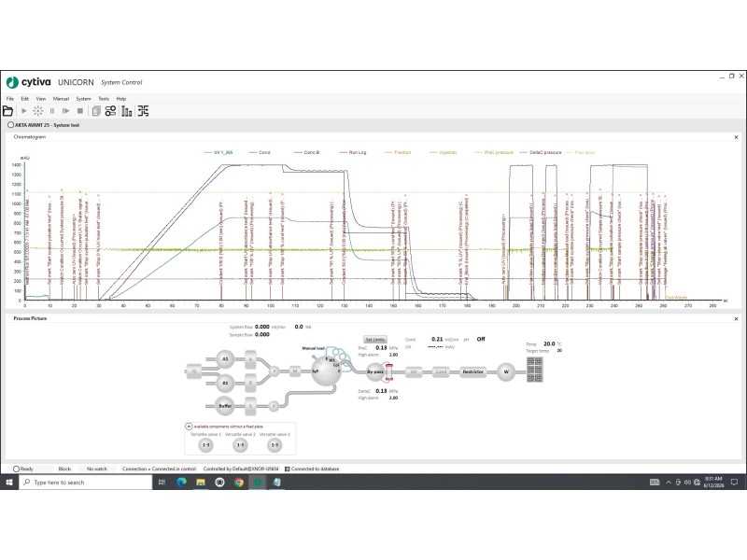Image resolution: width=747 pixels, height=560 pixels.
Task: Toggle the PreC pressure curve legend
Action: (494, 152)
